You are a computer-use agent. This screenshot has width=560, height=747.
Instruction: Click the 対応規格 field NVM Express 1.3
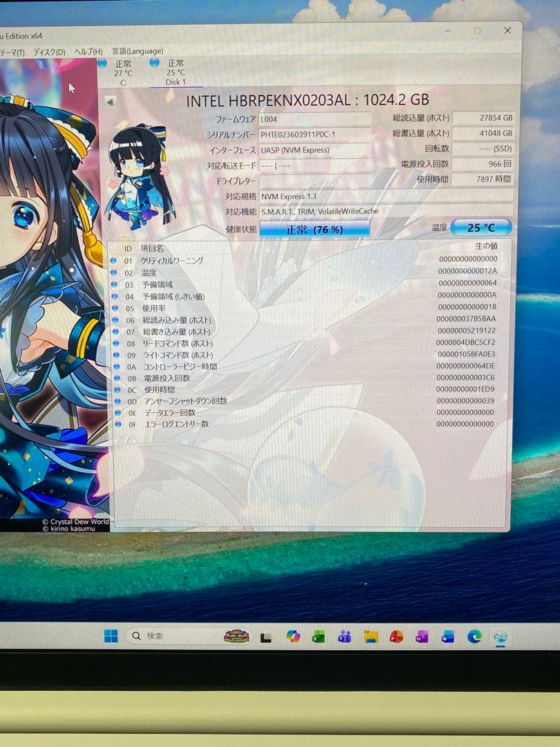pos(386,196)
